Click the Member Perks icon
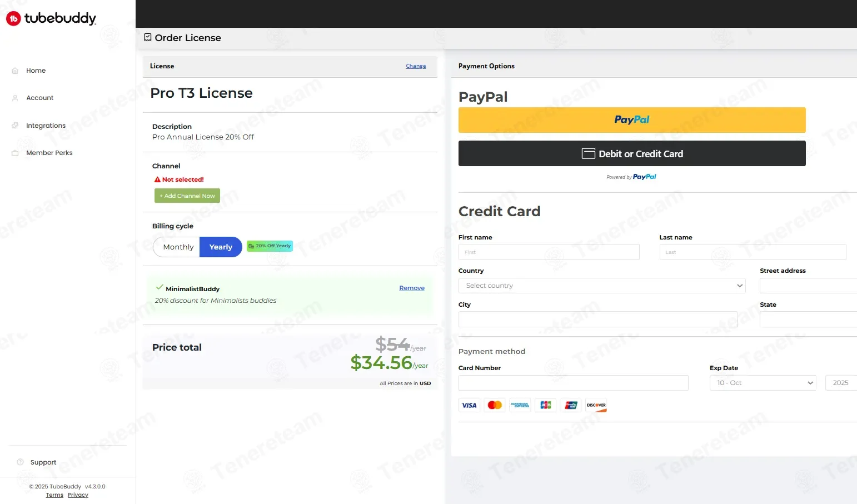The height and width of the screenshot is (504, 857). point(15,153)
